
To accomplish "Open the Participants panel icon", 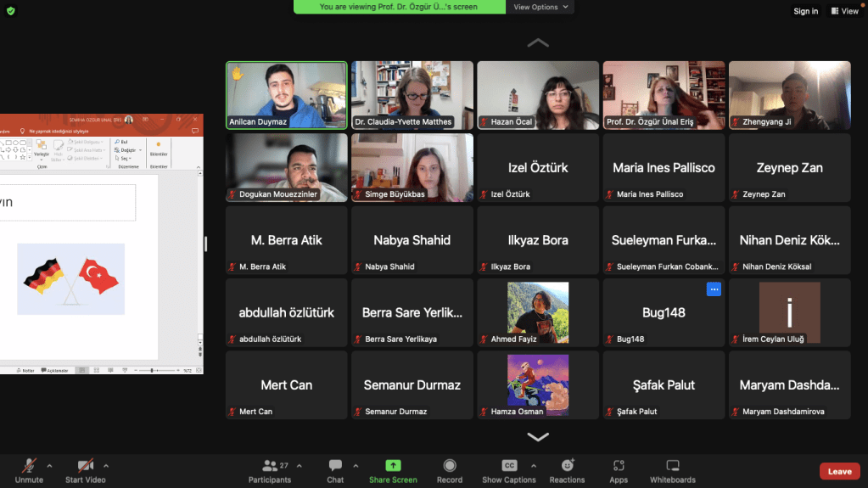I will pyautogui.click(x=271, y=466).
